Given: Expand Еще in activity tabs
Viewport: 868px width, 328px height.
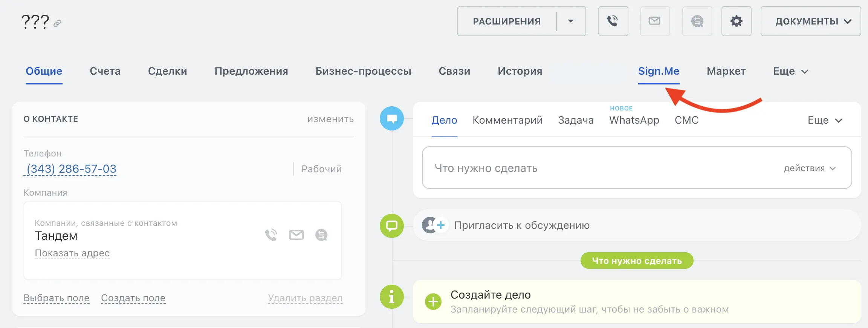Looking at the screenshot, I should click(x=825, y=120).
